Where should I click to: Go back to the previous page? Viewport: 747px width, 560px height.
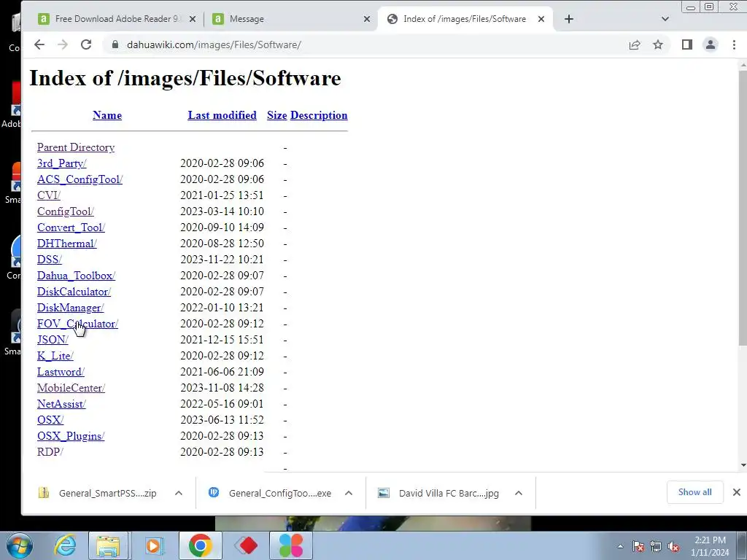tap(39, 44)
